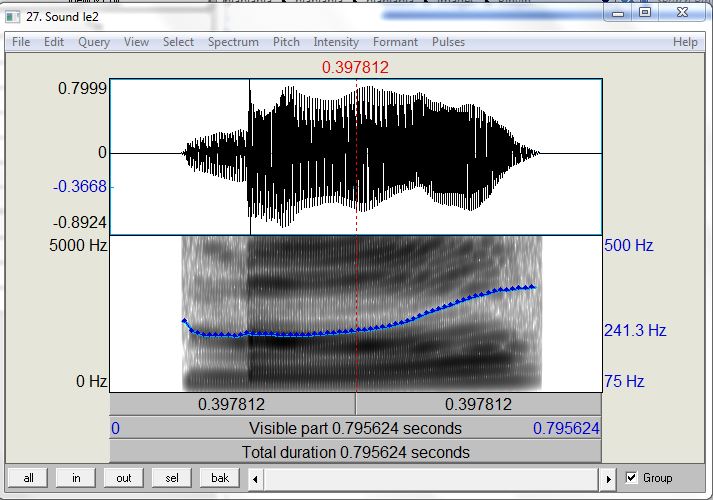
Task: Open the Query menu
Action: click(x=94, y=42)
